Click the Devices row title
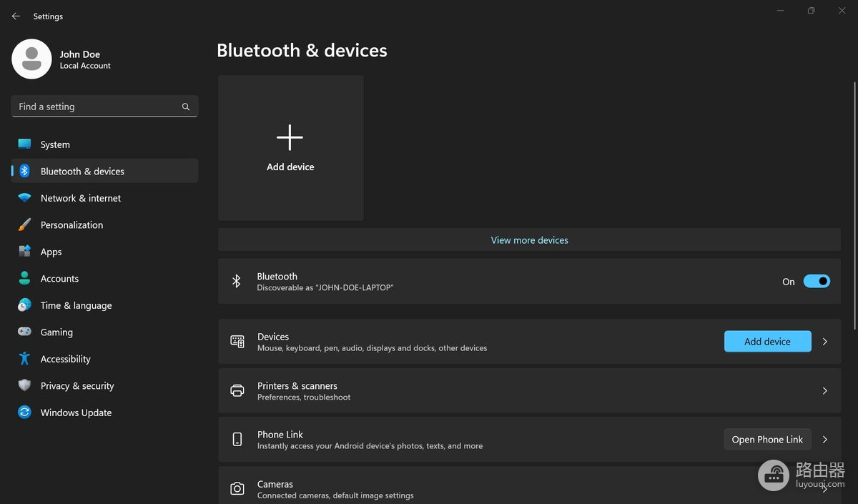 point(273,337)
